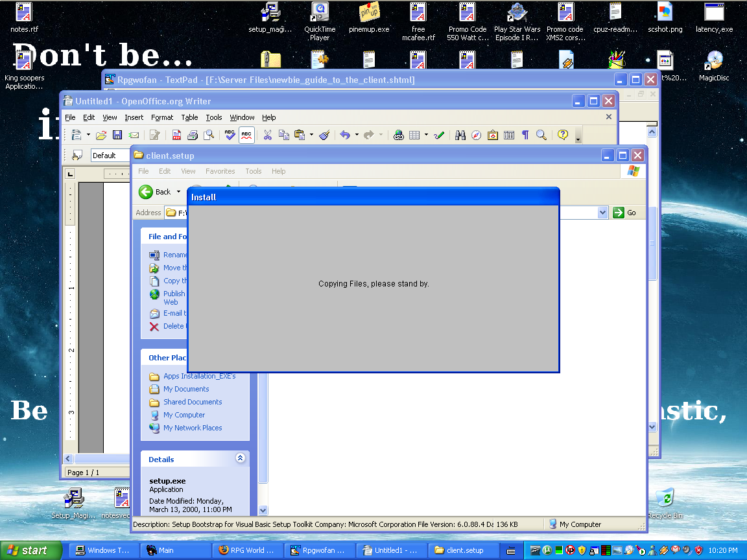Click the Explorer sidebar scroll down arrow
Viewport: 747px width, 560px height.
pyautogui.click(x=263, y=511)
